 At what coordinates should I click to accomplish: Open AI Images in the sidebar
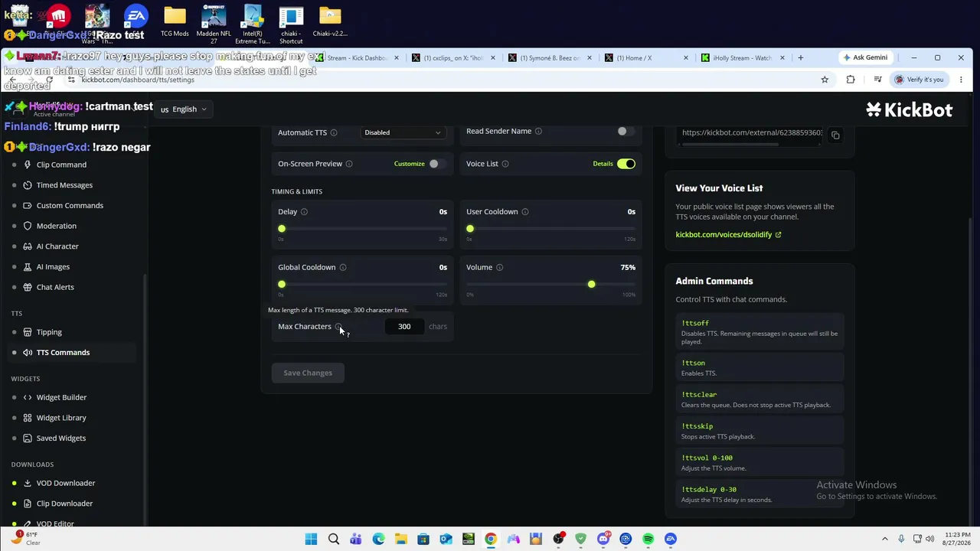[x=53, y=267]
